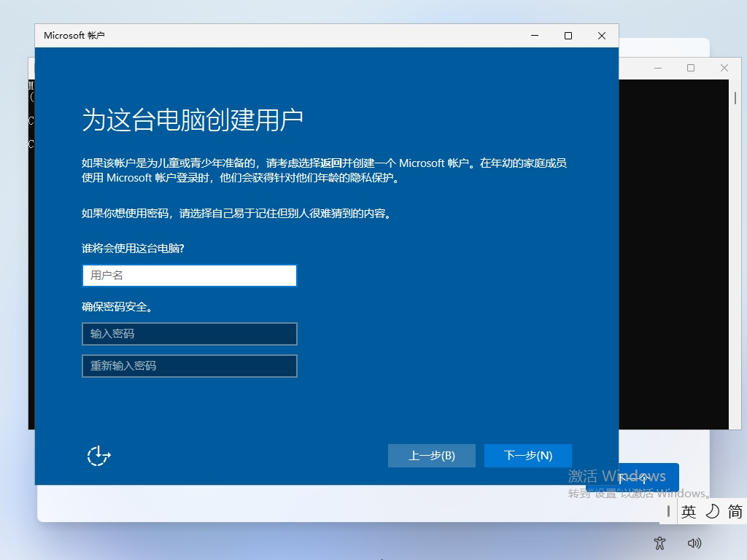Image resolution: width=747 pixels, height=560 pixels.
Task: Focus the 重新输入密码 confirm password field
Action: point(190,366)
